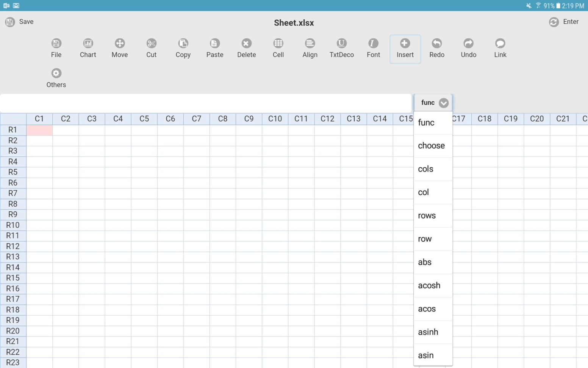Expand the func dropdown chevron
588x368 pixels.
coord(444,102)
